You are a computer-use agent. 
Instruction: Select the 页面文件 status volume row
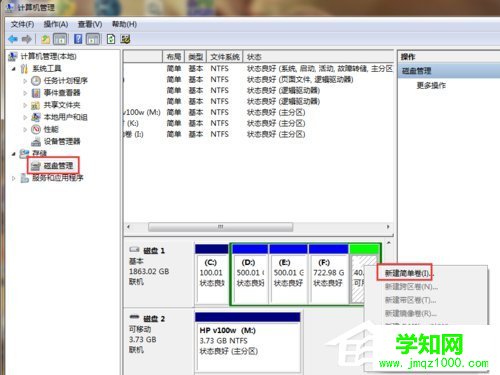tap(258, 79)
